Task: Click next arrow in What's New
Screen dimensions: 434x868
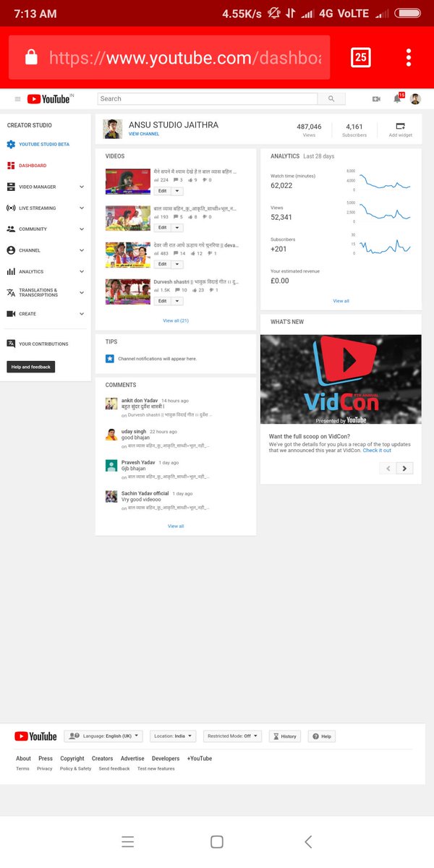Action: pos(405,468)
